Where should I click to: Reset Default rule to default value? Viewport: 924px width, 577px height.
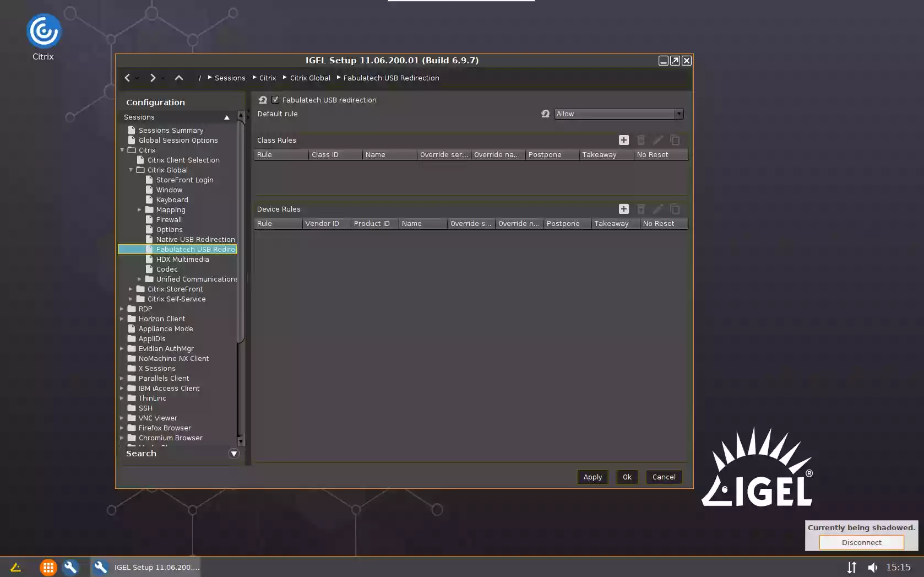(545, 114)
